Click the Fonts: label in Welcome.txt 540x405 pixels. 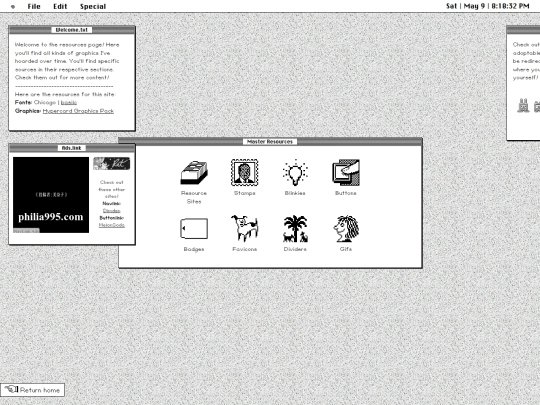23,102
